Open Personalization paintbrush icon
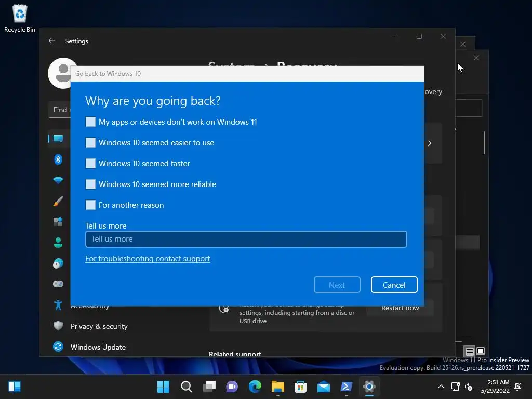The height and width of the screenshot is (399, 532). click(58, 201)
